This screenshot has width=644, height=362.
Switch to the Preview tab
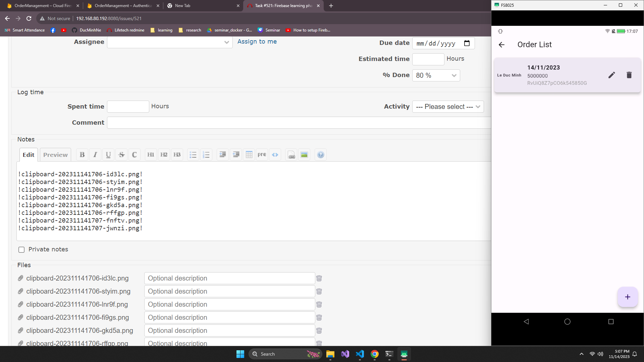(55, 155)
